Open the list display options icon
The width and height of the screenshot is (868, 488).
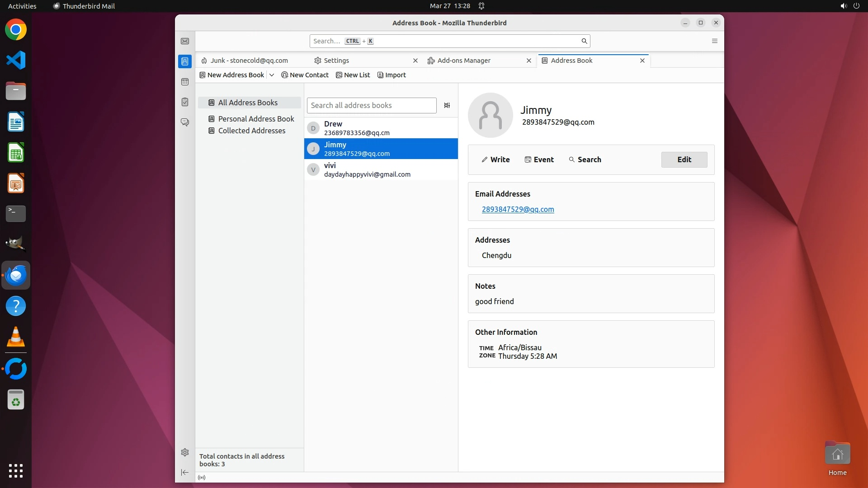coord(447,105)
